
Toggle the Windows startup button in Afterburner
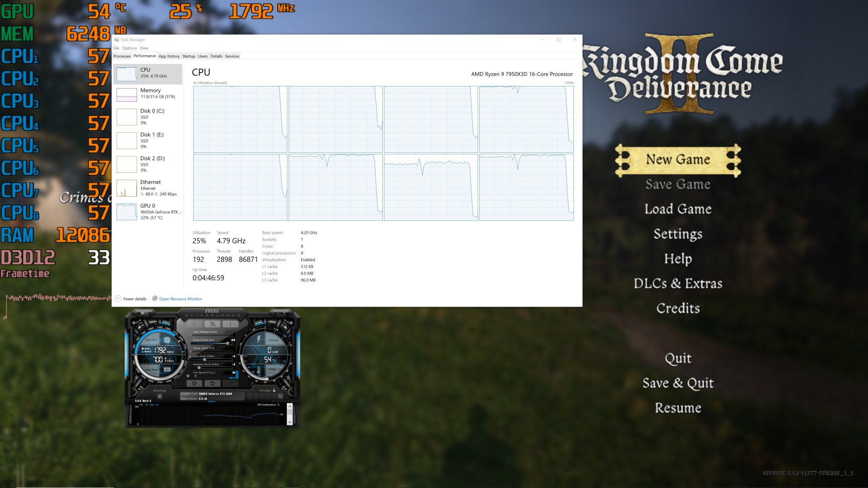click(160, 396)
